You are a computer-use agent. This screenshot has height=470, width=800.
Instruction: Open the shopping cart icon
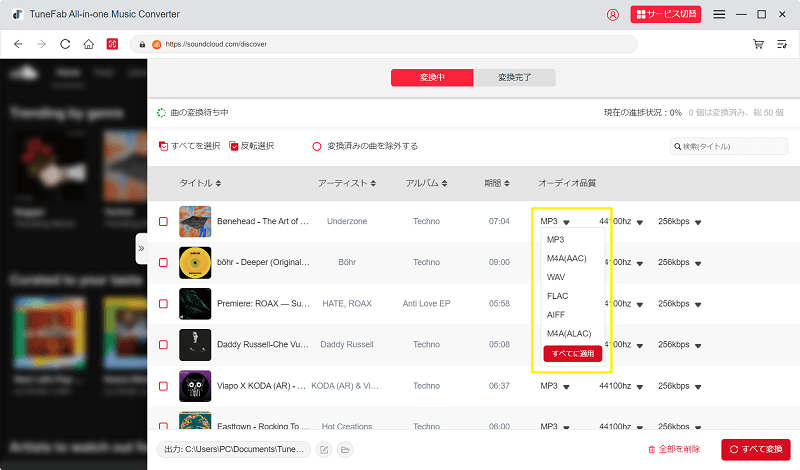759,44
